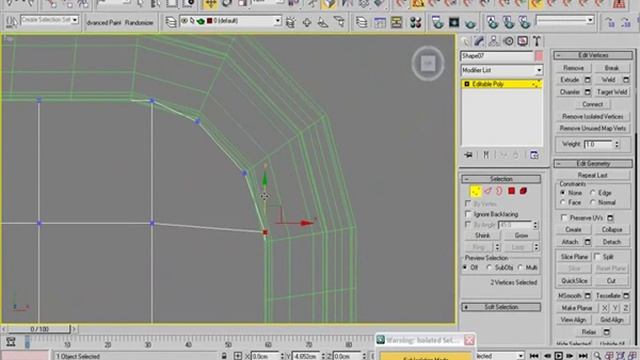The width and height of the screenshot is (640, 360).
Task: Click the Break button
Action: (x=611, y=68)
